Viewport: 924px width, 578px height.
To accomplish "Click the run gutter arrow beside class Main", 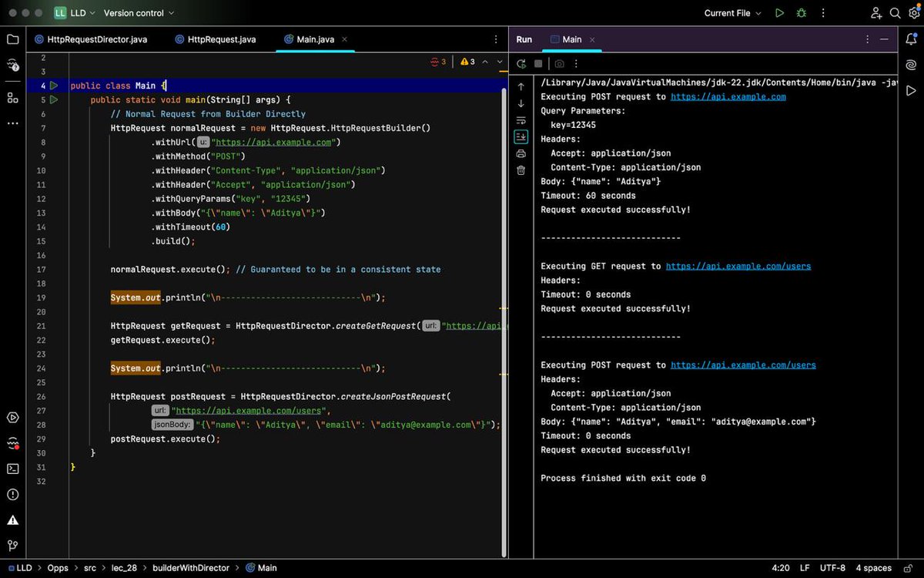I will (x=54, y=86).
